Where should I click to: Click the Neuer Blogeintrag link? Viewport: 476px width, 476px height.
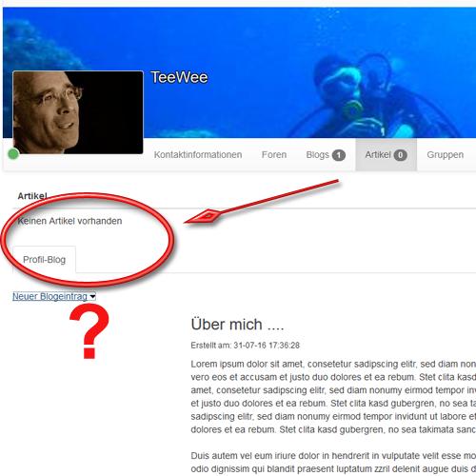[x=50, y=296]
